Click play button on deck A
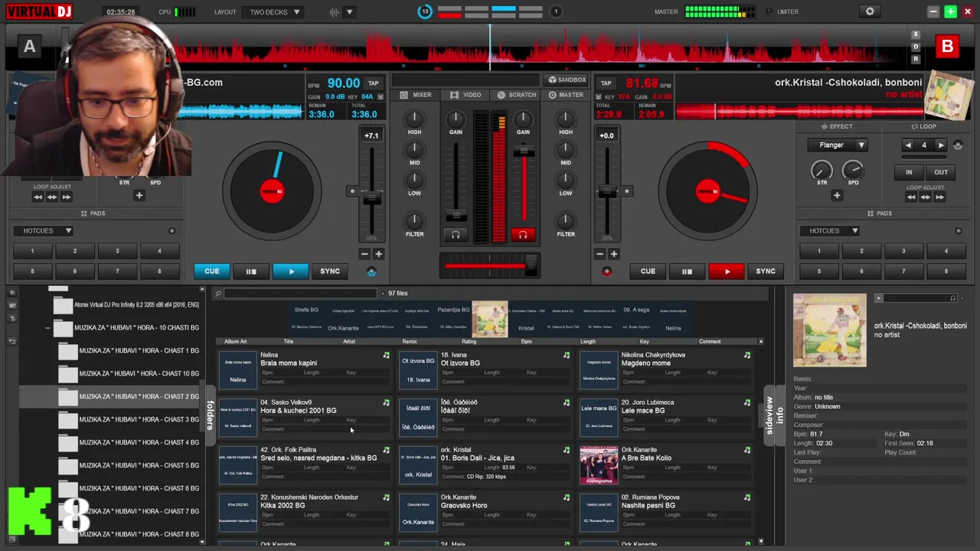This screenshot has height=551, width=980. pyautogui.click(x=291, y=271)
